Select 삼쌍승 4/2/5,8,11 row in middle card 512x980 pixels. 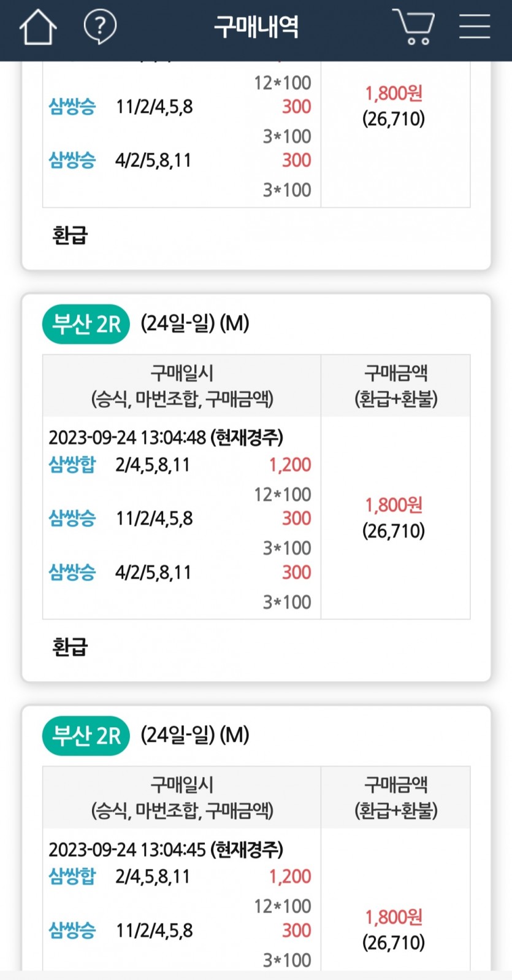[x=180, y=573]
